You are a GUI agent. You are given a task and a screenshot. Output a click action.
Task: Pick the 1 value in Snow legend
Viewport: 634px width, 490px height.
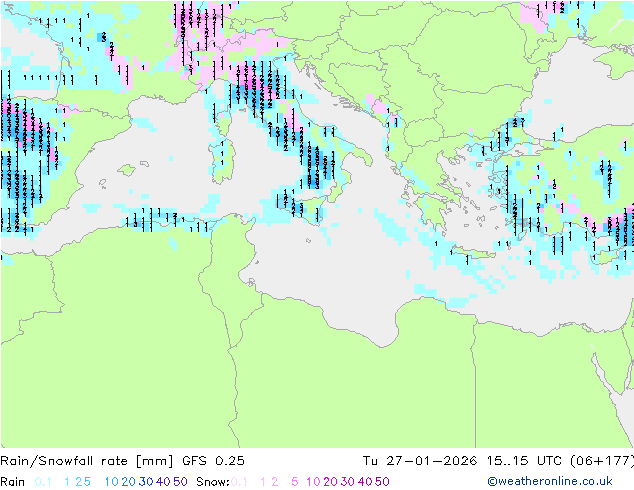pos(263,482)
